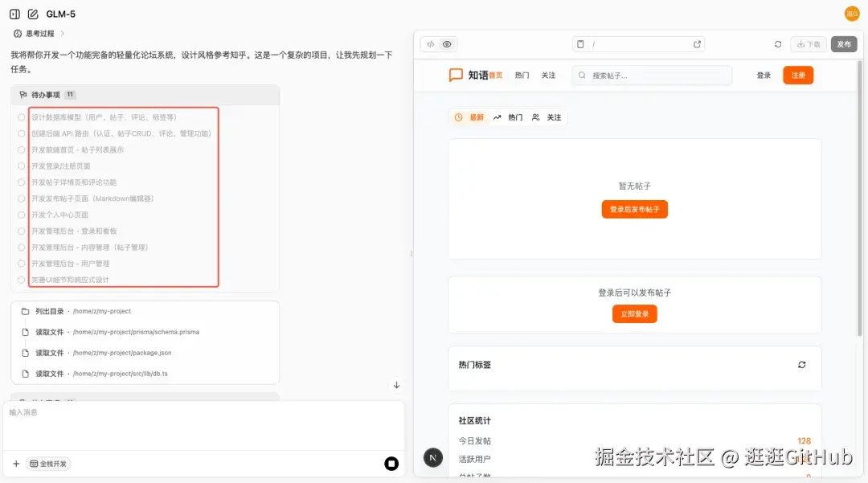Click the preview page vertical scrollbar

click(859, 198)
